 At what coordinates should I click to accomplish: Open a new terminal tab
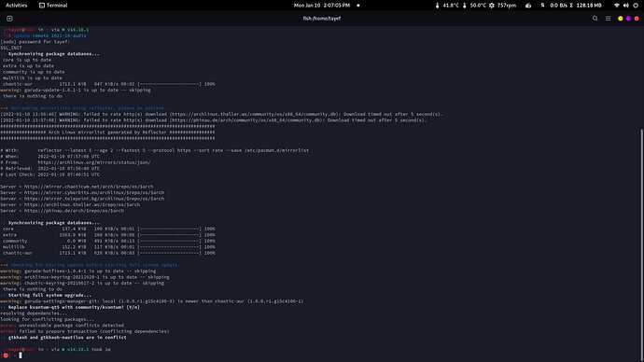[x=9, y=19]
